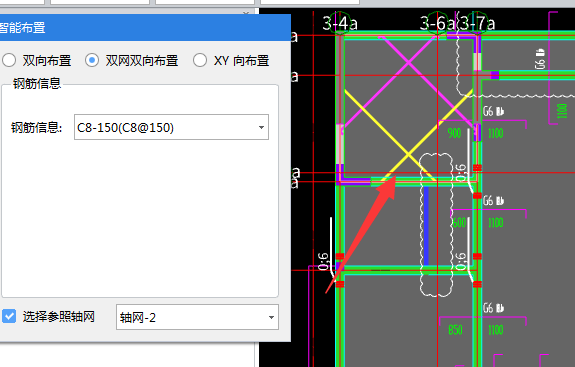
Task: Toggle the 选择参照轴网 checkbox
Action: 9,316
